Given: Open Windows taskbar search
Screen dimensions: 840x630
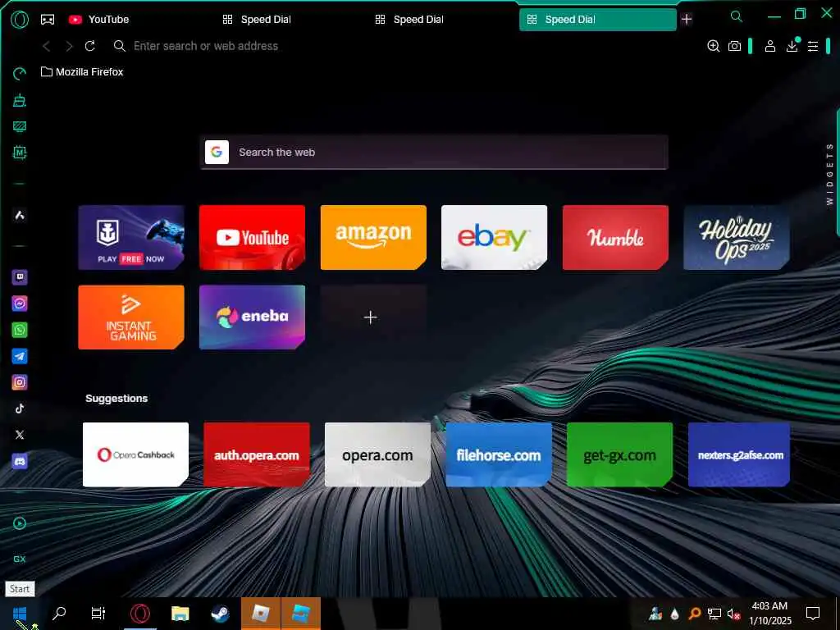Looking at the screenshot, I should click(x=59, y=614).
